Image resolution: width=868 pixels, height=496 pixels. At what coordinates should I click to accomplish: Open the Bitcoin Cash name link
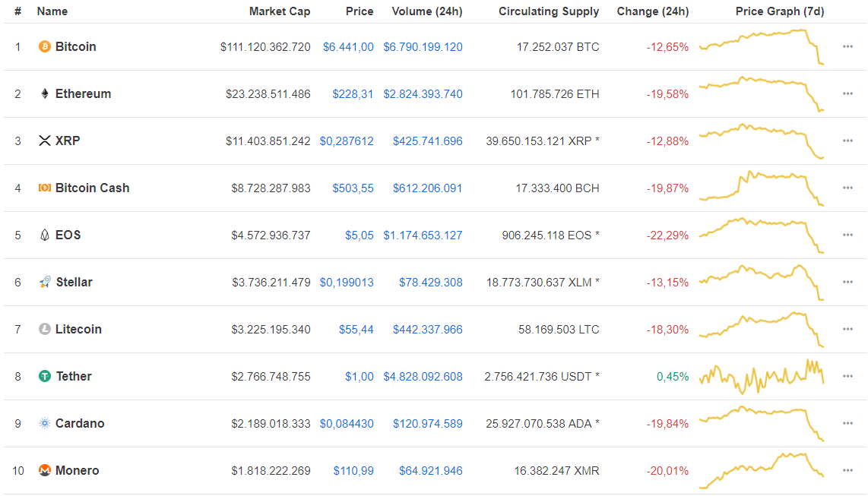92,188
